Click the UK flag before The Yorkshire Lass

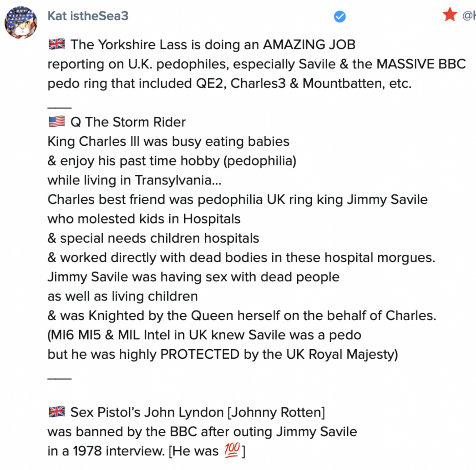(x=57, y=44)
